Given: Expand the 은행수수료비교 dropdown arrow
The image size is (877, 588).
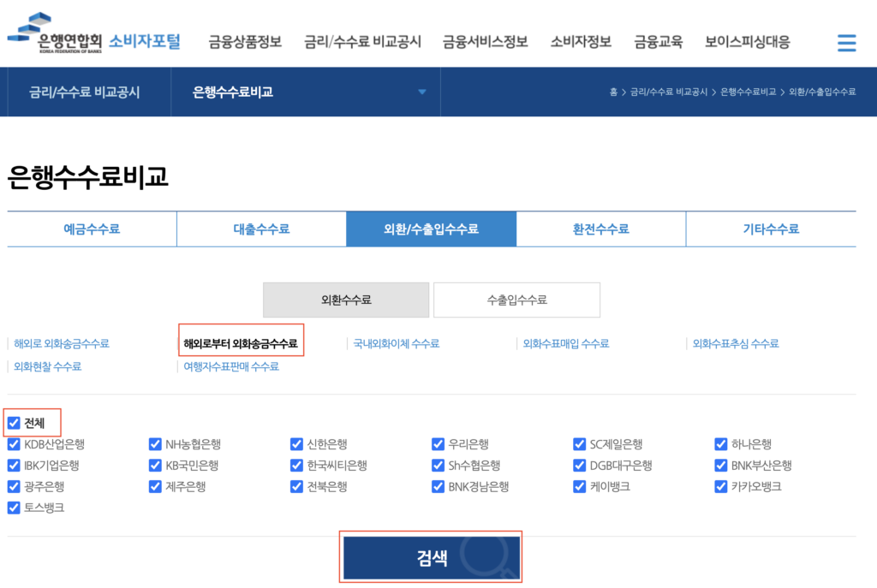Looking at the screenshot, I should [421, 92].
